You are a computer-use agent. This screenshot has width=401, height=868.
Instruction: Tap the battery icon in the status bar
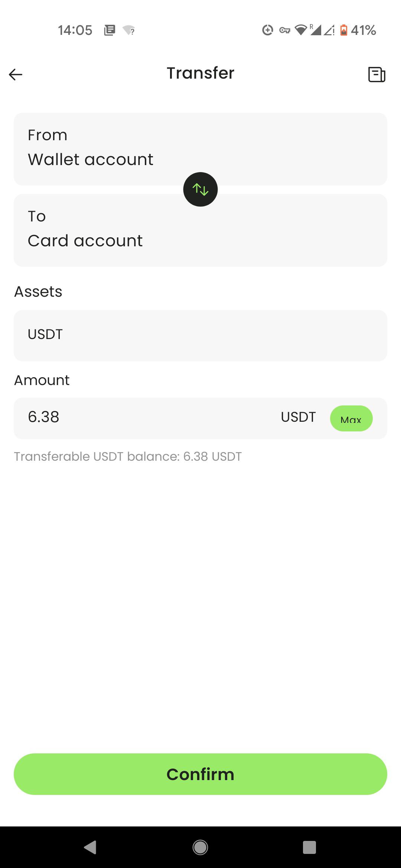pyautogui.click(x=344, y=30)
